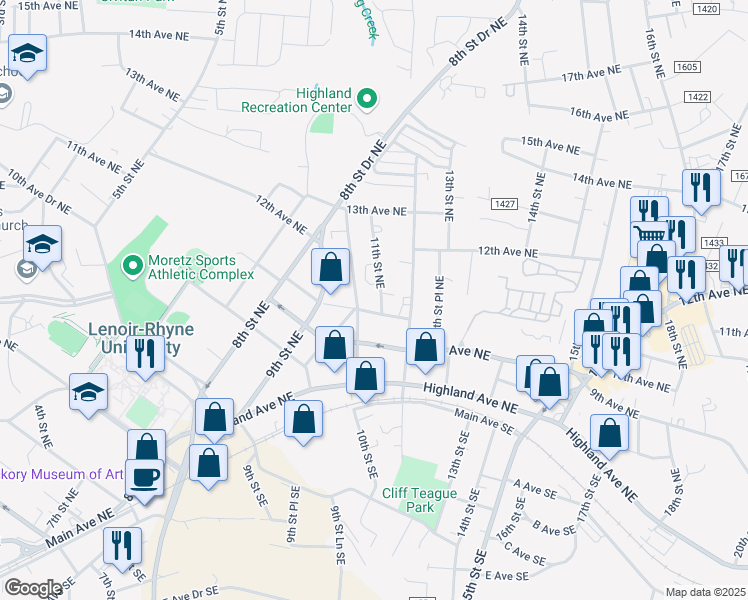Click the Google logo
Viewport: 748px width, 600px height.
[33, 588]
